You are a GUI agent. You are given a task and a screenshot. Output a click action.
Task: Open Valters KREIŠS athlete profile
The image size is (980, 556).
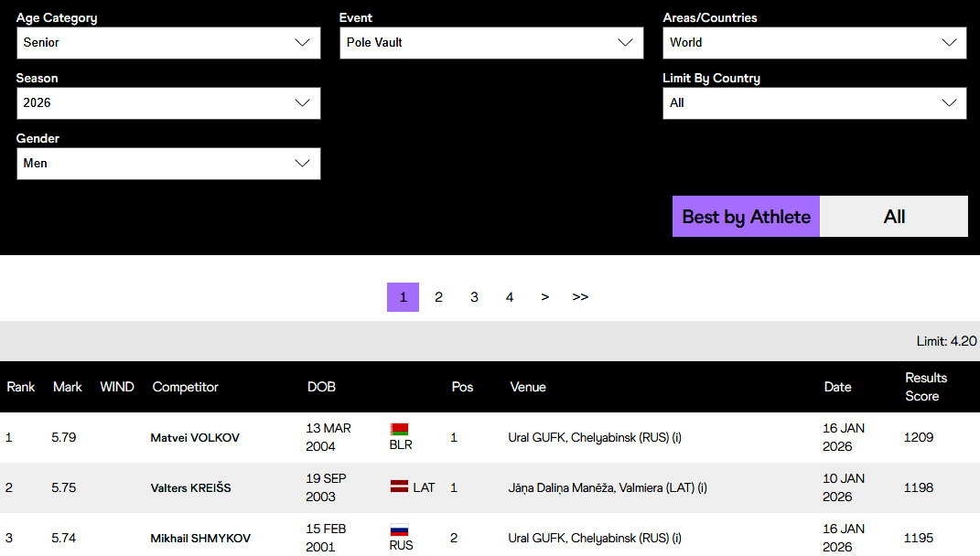click(190, 488)
